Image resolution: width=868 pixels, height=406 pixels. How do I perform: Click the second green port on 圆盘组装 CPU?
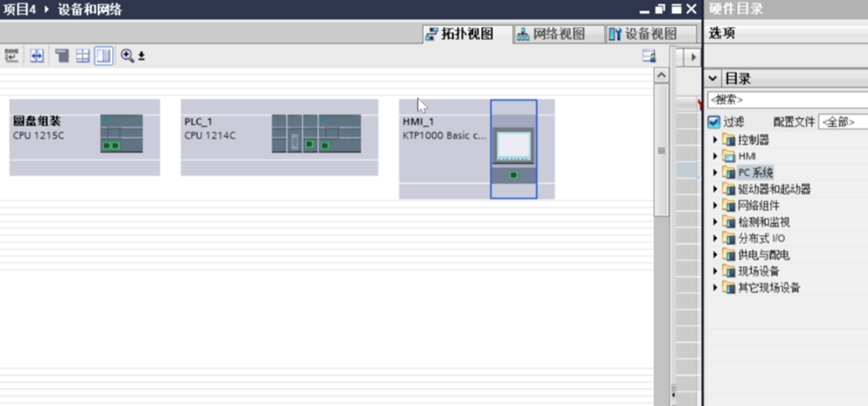point(115,146)
